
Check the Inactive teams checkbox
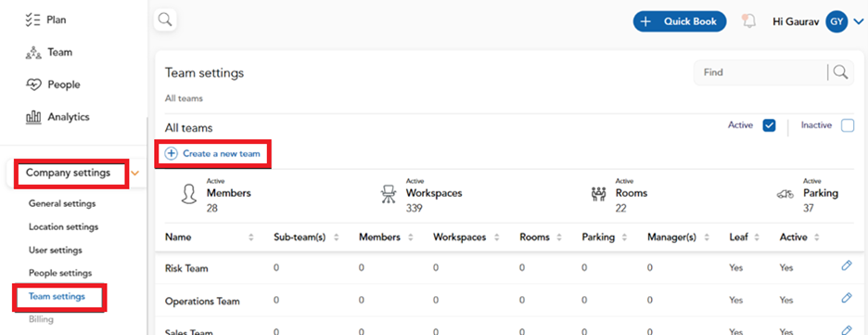point(848,125)
